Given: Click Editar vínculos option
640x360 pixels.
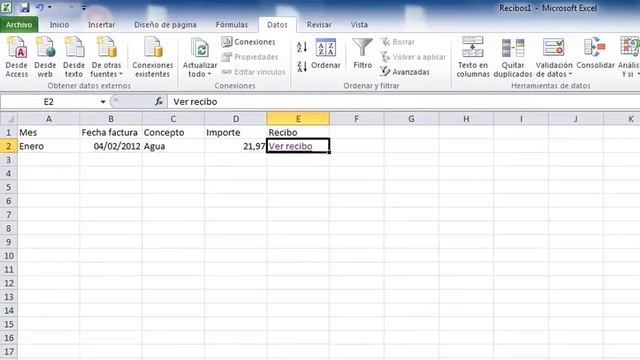Looking at the screenshot, I should (x=253, y=72).
